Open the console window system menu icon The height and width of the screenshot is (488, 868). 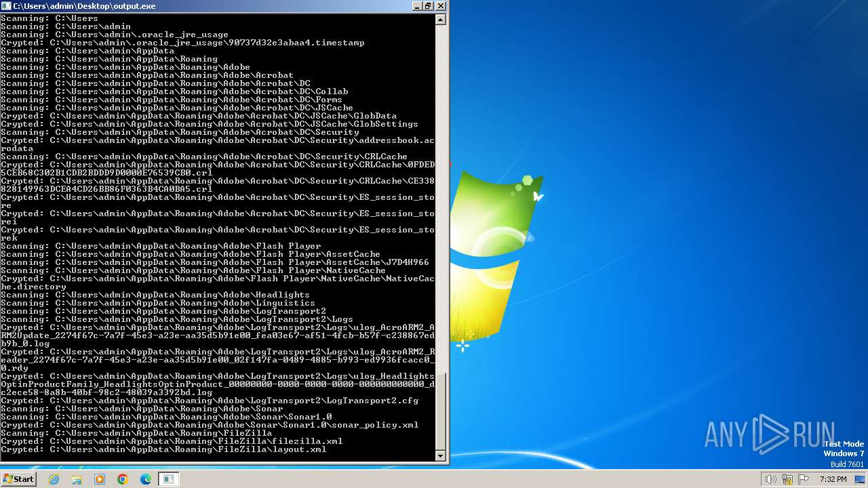6,5
